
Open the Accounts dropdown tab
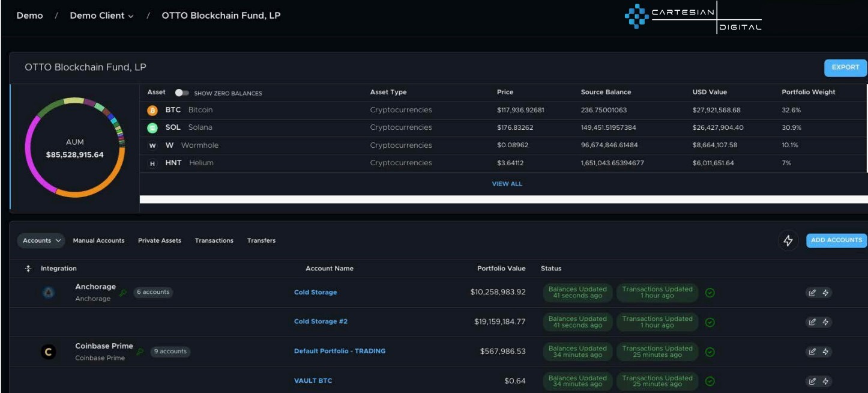point(41,240)
